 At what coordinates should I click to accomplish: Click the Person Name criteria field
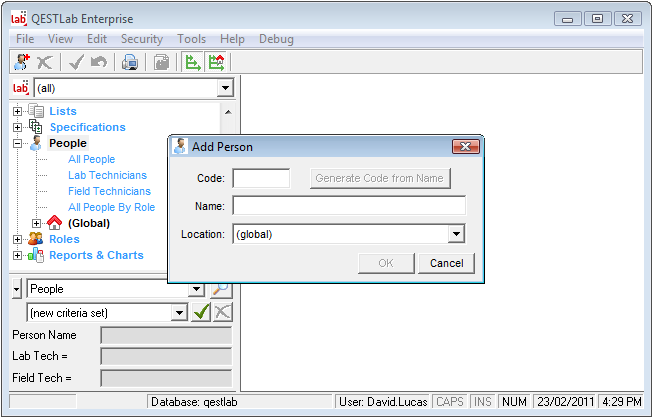pos(166,335)
